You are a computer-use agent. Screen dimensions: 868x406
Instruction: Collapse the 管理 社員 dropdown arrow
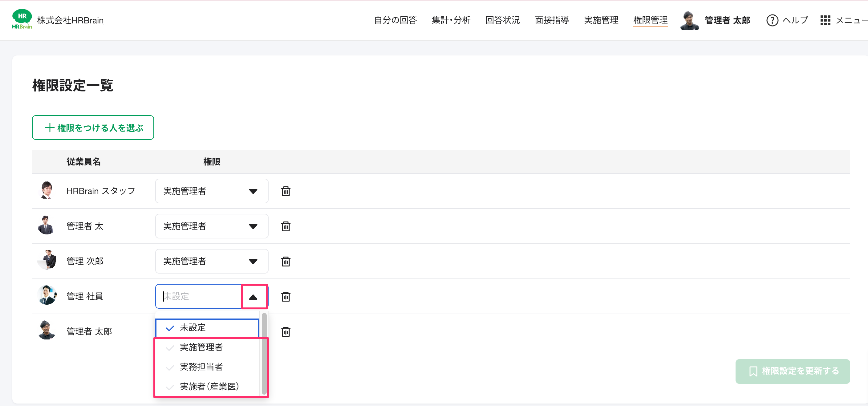click(254, 297)
